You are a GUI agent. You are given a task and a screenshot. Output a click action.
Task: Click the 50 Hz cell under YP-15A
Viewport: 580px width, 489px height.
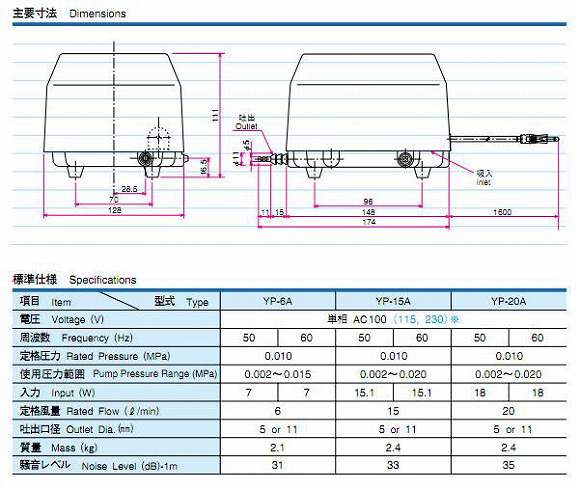click(x=364, y=338)
